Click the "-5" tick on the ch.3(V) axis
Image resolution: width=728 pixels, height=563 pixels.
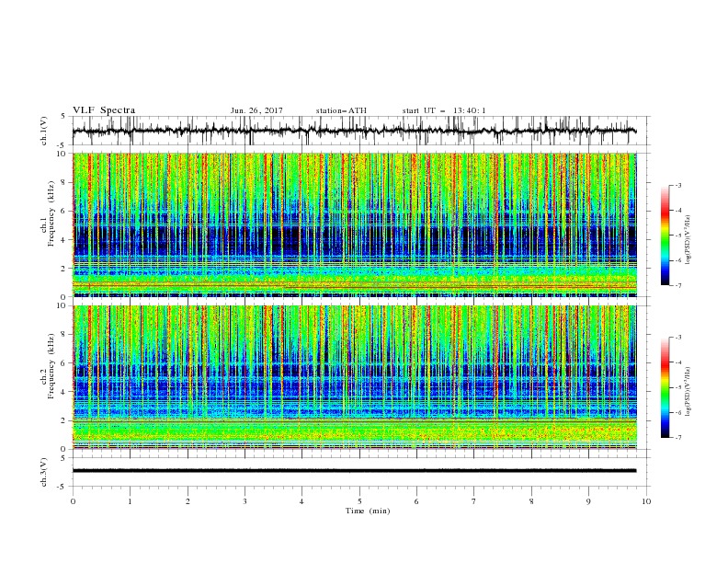pyautogui.click(x=62, y=487)
